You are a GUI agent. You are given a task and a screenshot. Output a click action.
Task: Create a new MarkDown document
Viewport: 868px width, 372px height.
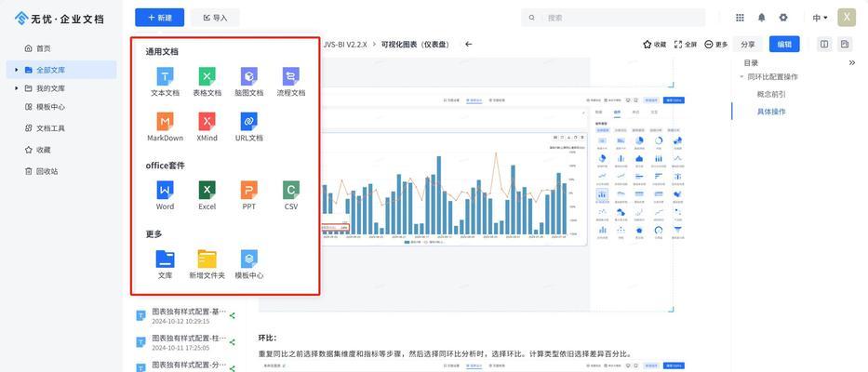pos(165,122)
